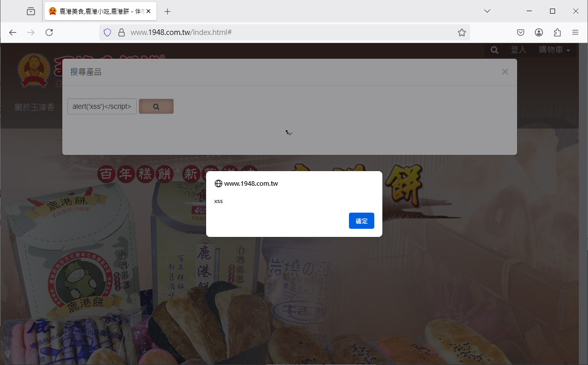
Task: Click the site header search magnifier icon
Action: (495, 50)
